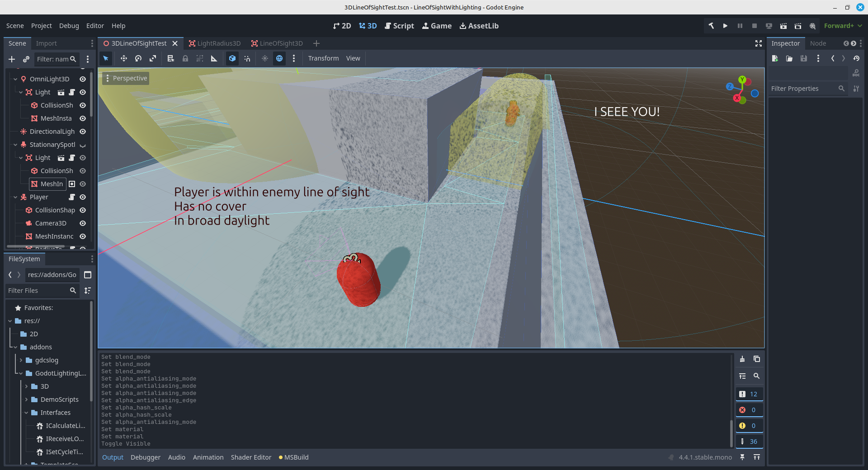
Task: Toggle FileSystem split mode icon
Action: (88, 275)
